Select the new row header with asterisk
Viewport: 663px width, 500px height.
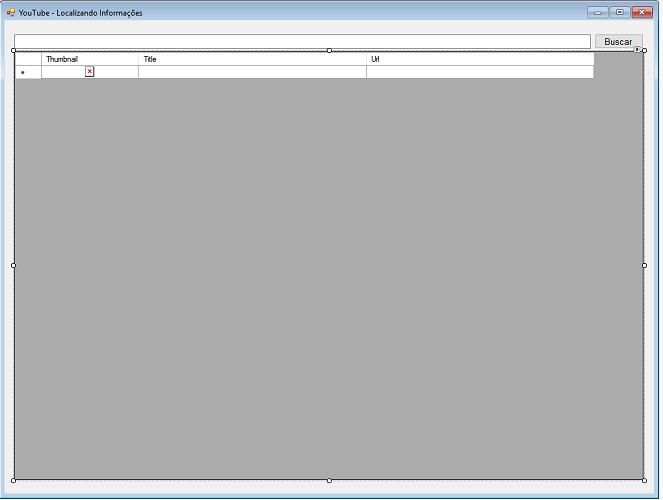(28, 72)
